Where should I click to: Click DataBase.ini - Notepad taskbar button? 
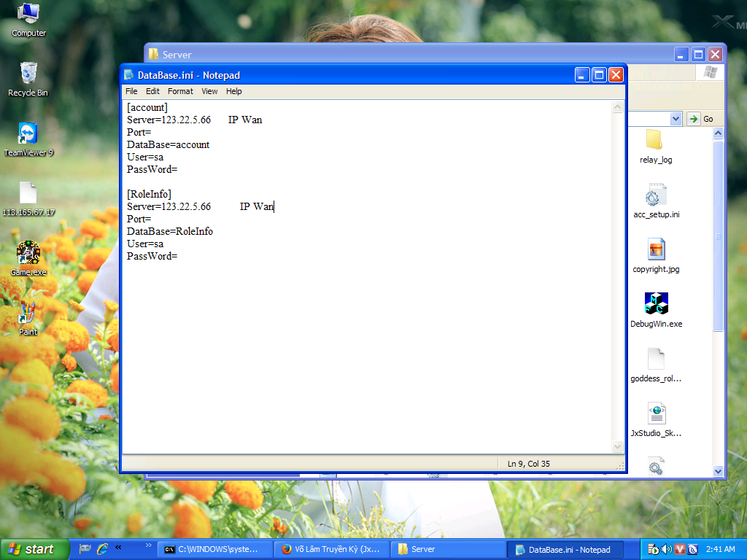[565, 550]
